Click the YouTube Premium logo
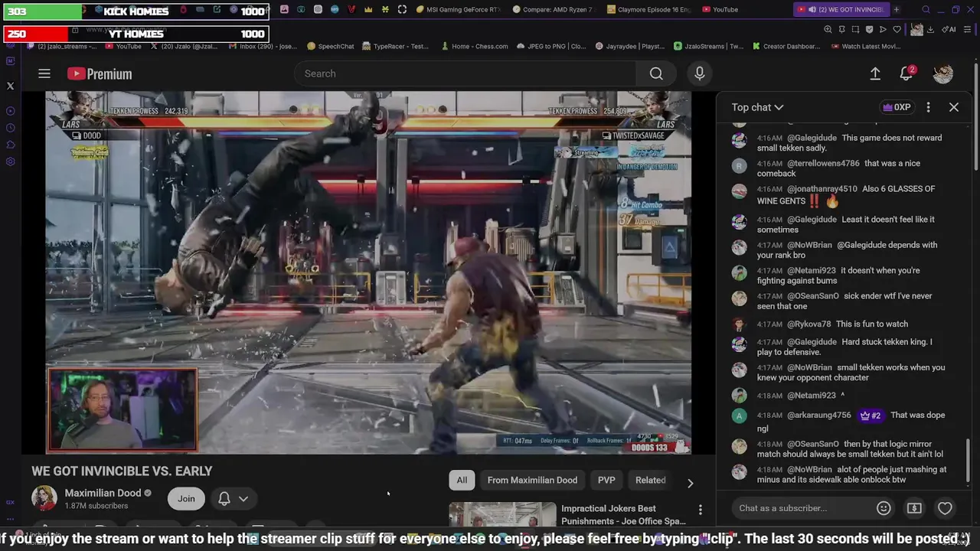 pos(100,73)
